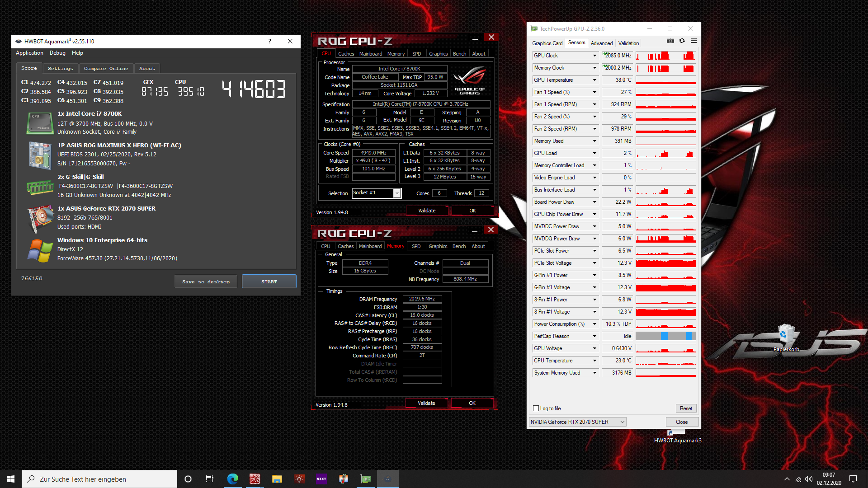Click the GPU-Z screenshot camera icon

(x=670, y=41)
